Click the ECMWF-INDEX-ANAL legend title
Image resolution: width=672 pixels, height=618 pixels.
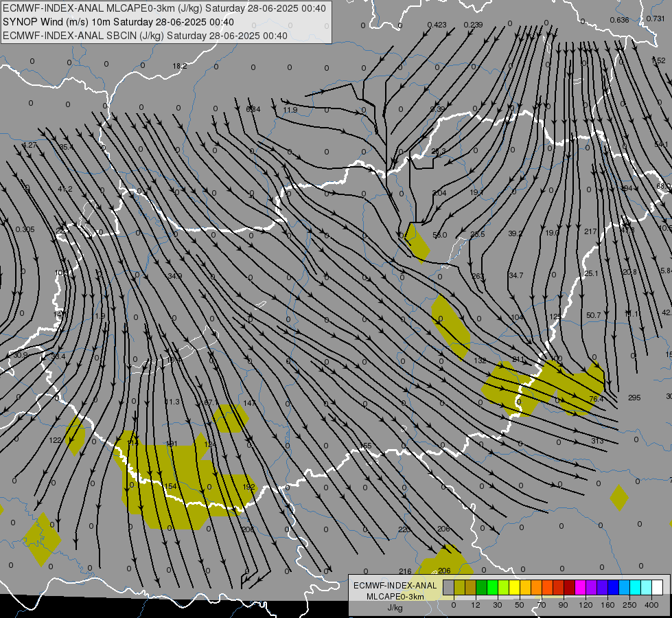[x=395, y=586]
